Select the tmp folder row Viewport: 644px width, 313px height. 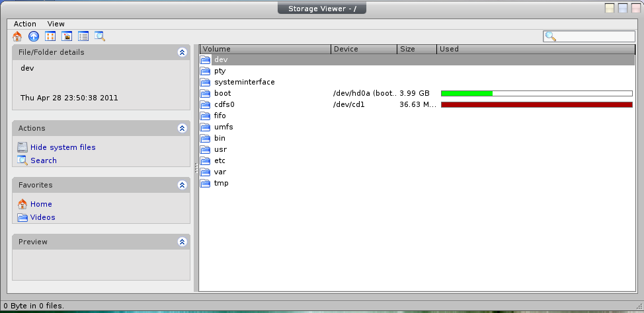(417, 184)
